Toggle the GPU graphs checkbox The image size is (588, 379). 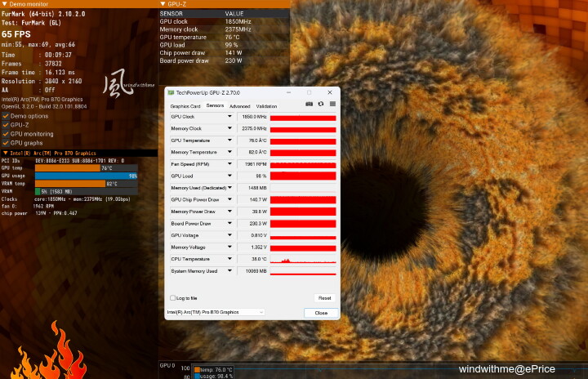point(6,143)
